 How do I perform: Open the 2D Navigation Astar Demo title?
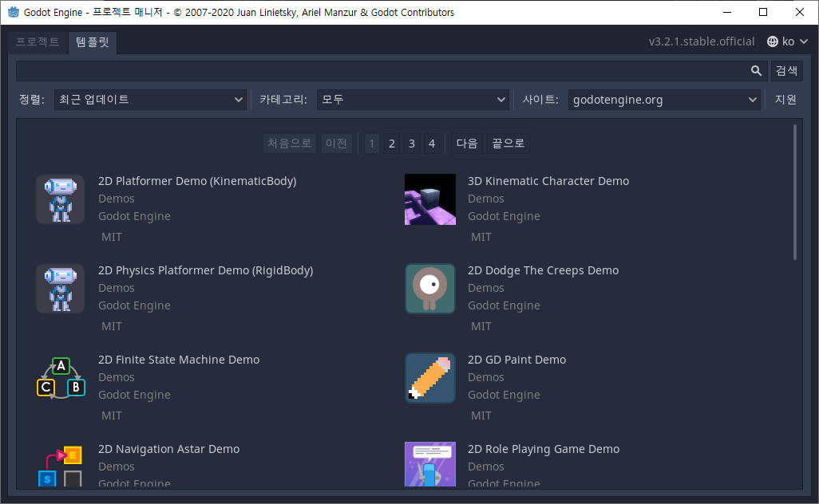pyautogui.click(x=168, y=449)
